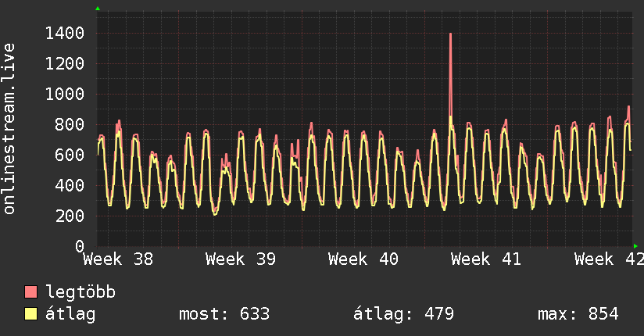Click the 'Week 40' axis label

click(x=363, y=259)
